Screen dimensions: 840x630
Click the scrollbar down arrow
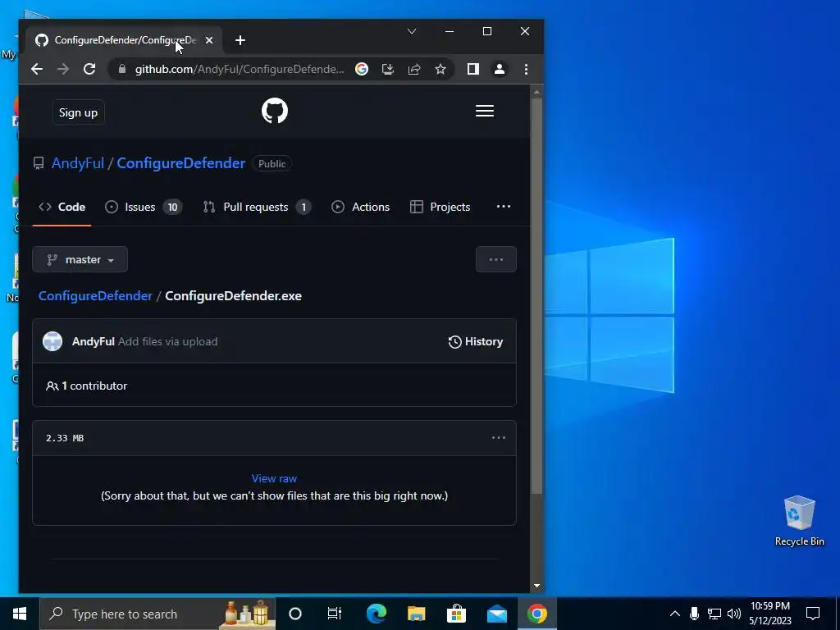(536, 586)
